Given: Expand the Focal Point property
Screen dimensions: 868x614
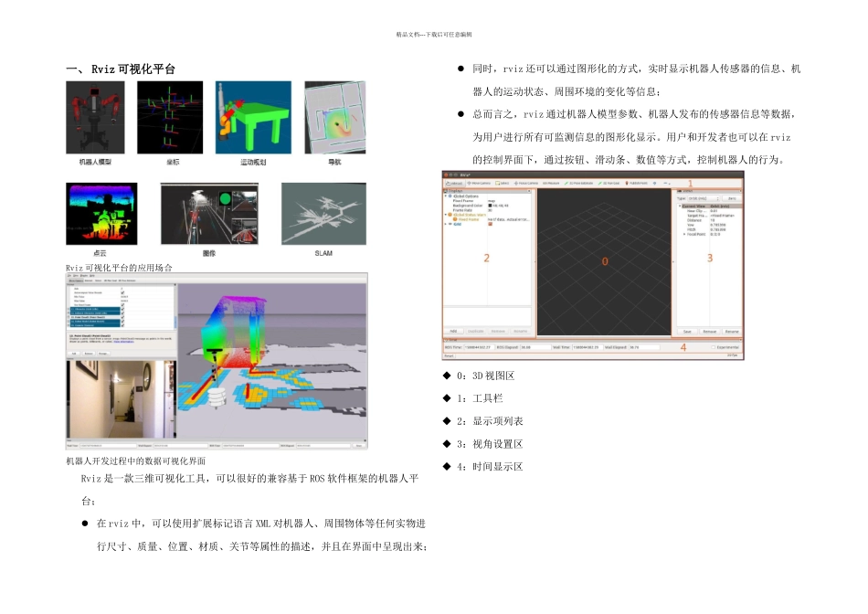Looking at the screenshot, I should click(684, 234).
